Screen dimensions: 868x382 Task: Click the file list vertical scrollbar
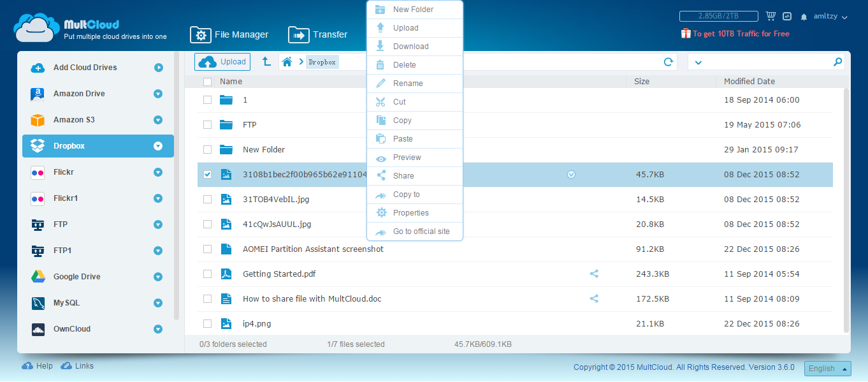coord(846,210)
